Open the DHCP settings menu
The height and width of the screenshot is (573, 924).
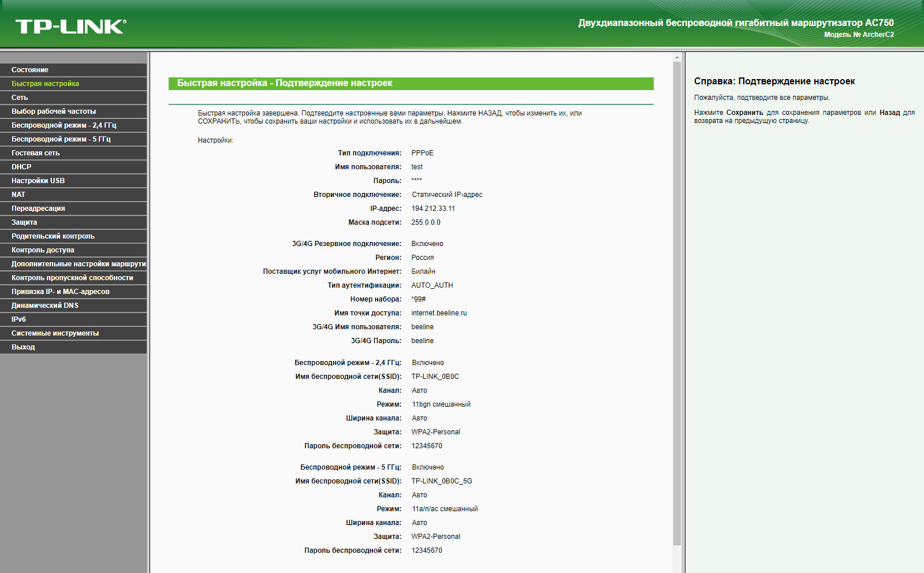(x=73, y=167)
